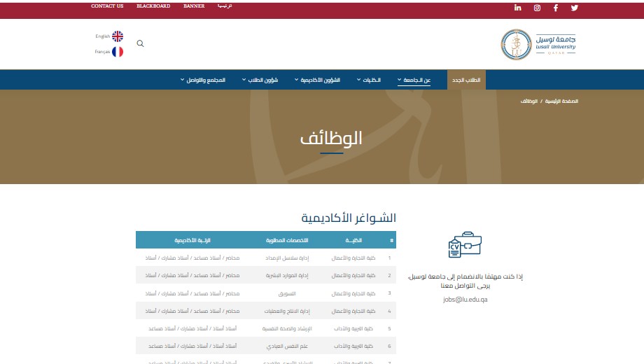The width and height of the screenshot is (644, 364).
Task: Open the الرئيسية link in top bar
Action: [225, 6]
